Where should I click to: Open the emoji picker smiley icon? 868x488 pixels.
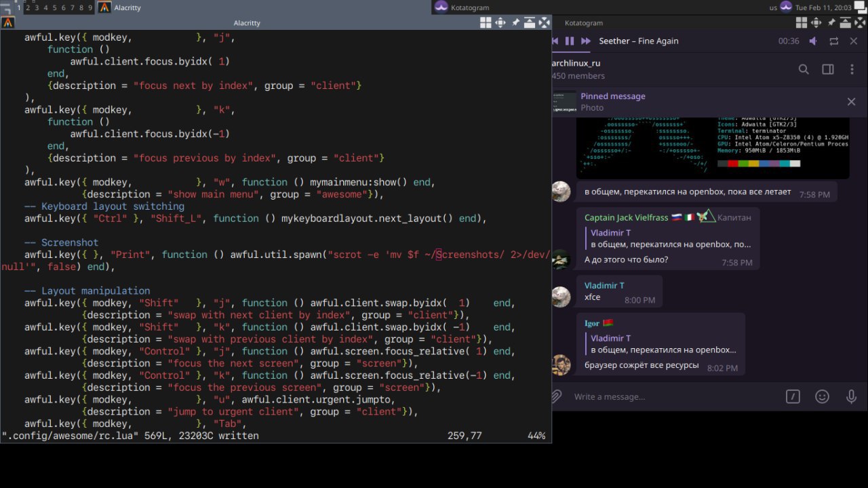coord(822,396)
